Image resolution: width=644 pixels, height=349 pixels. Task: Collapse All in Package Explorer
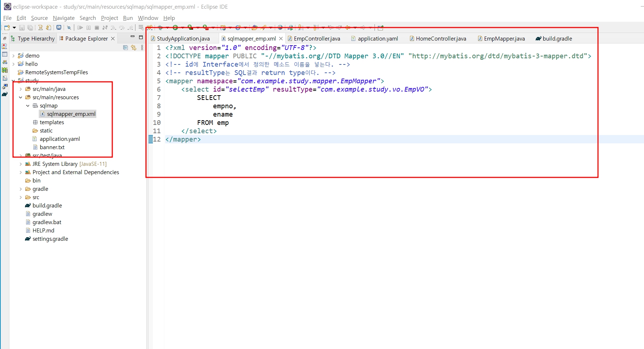click(125, 48)
